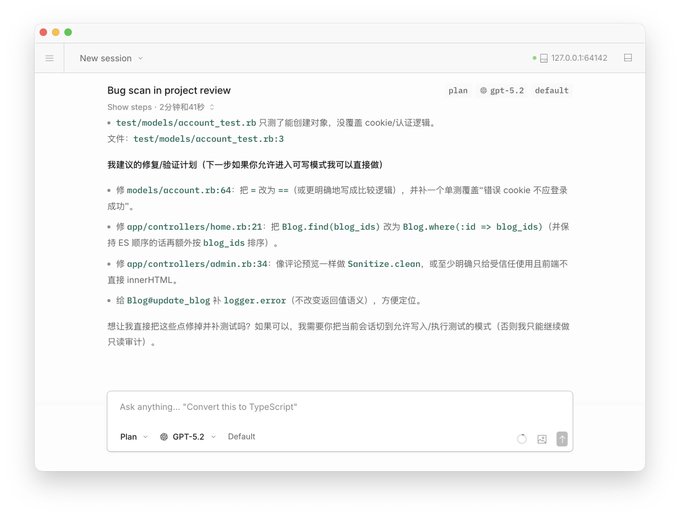
Task: Open app/controllers/admin.rb:34 file reference
Action: click(x=197, y=264)
